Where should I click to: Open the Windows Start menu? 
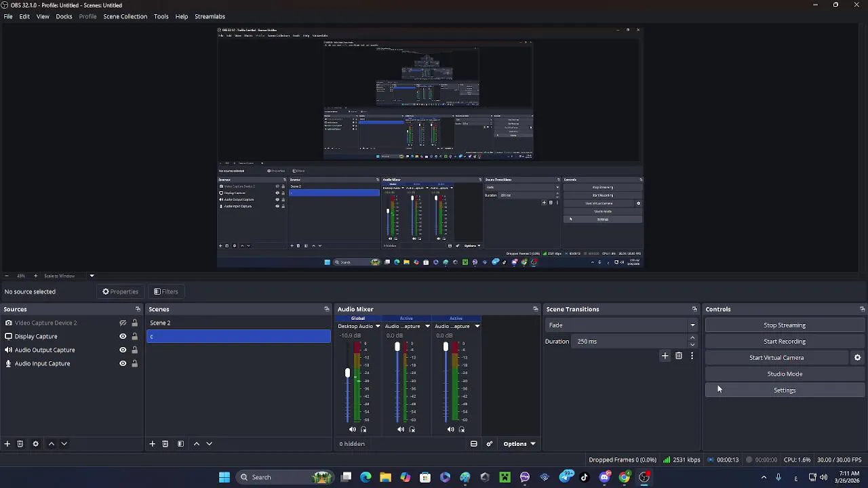(224, 477)
